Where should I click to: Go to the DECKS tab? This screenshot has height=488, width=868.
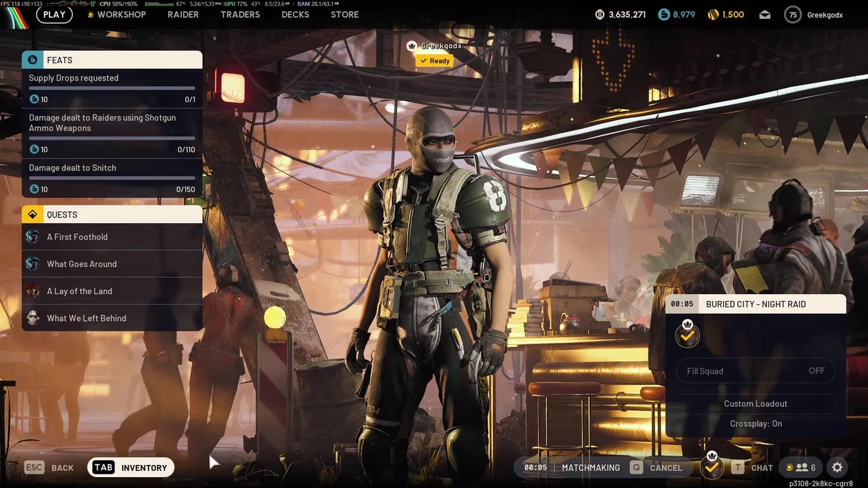tap(295, 14)
